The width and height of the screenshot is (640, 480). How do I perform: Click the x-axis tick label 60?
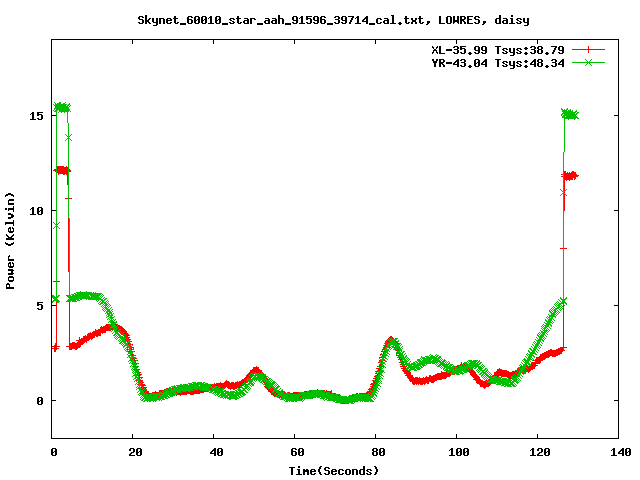297,452
